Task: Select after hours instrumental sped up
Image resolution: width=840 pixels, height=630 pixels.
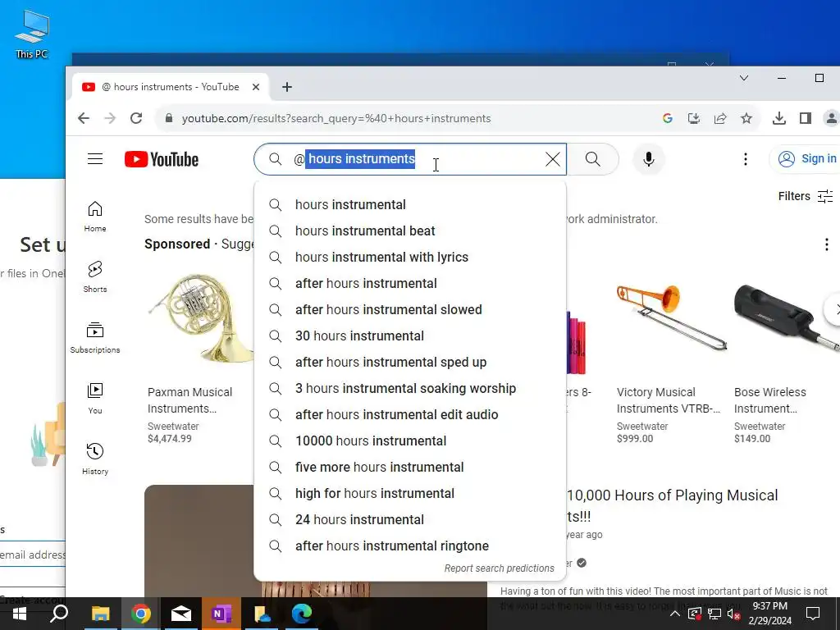Action: [410, 362]
